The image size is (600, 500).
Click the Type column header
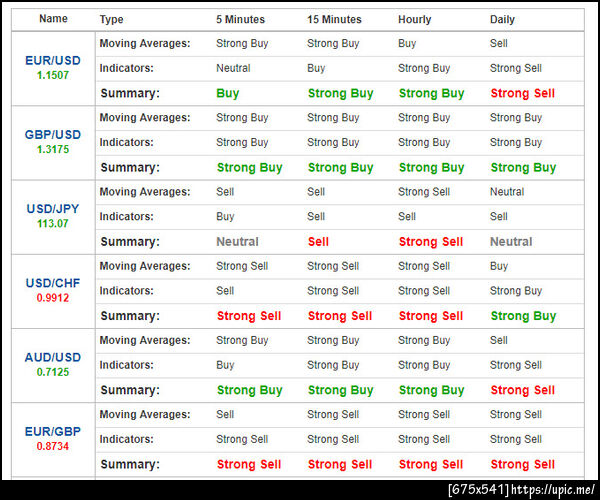(111, 20)
